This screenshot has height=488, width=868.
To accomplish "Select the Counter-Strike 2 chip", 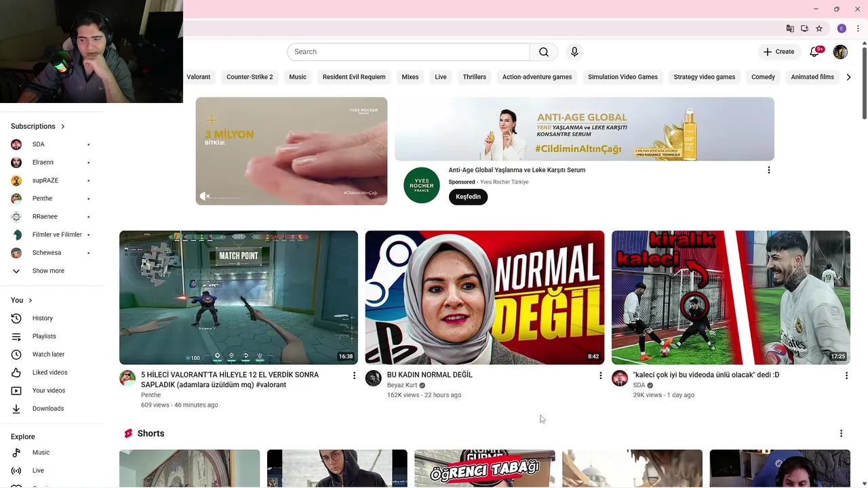I will (x=250, y=77).
